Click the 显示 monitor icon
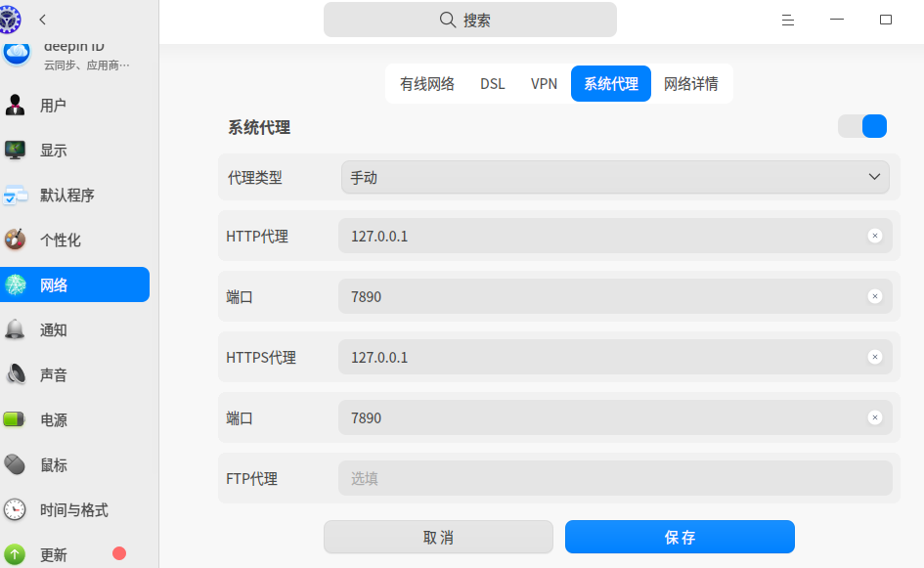924x568 pixels. click(x=15, y=150)
